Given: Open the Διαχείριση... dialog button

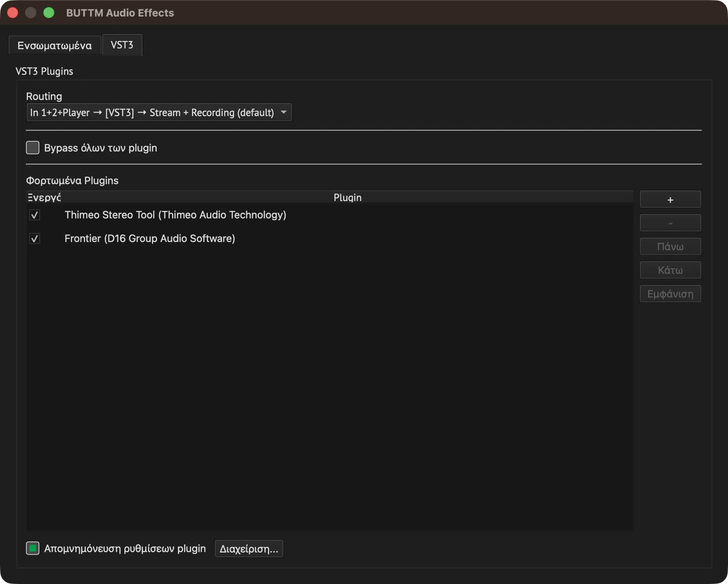Looking at the screenshot, I should tap(249, 549).
